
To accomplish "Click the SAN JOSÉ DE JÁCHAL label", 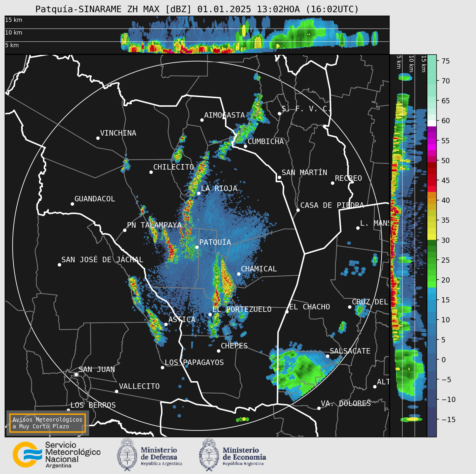I will pos(102,260).
